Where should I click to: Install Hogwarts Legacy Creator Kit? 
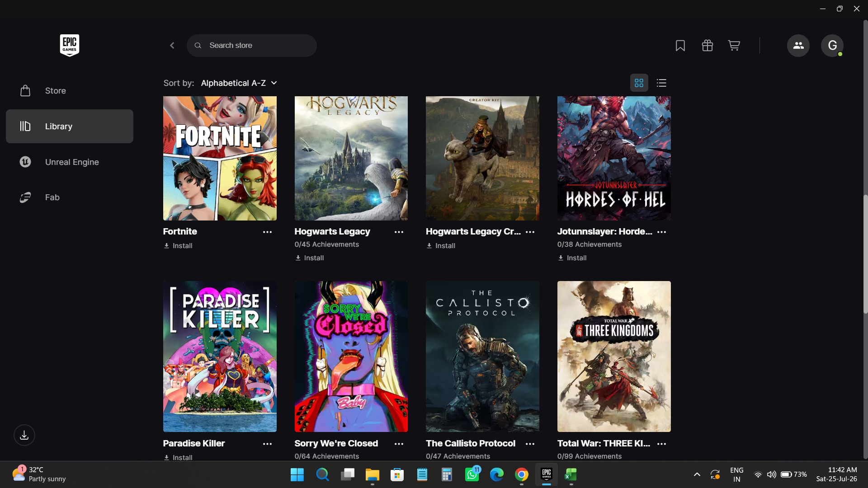441,246
